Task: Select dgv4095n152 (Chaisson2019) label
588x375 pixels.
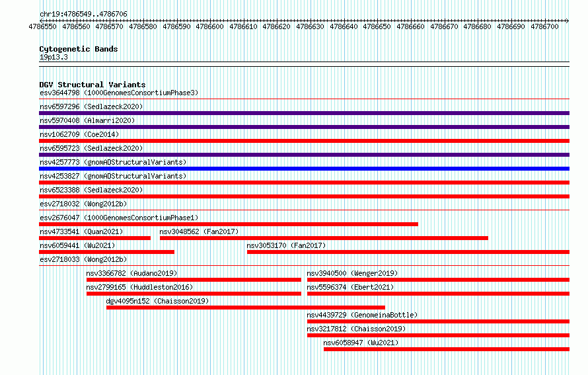Action: pyautogui.click(x=157, y=301)
